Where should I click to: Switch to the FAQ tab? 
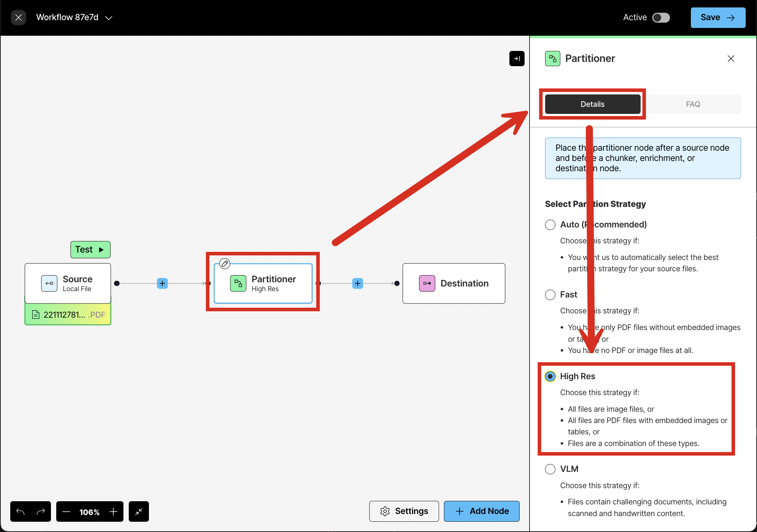(693, 104)
